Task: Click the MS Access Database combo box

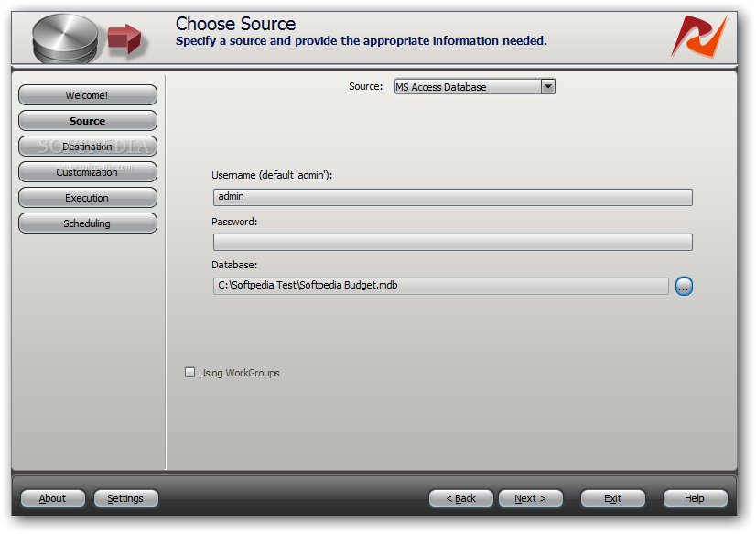Action: click(x=474, y=87)
